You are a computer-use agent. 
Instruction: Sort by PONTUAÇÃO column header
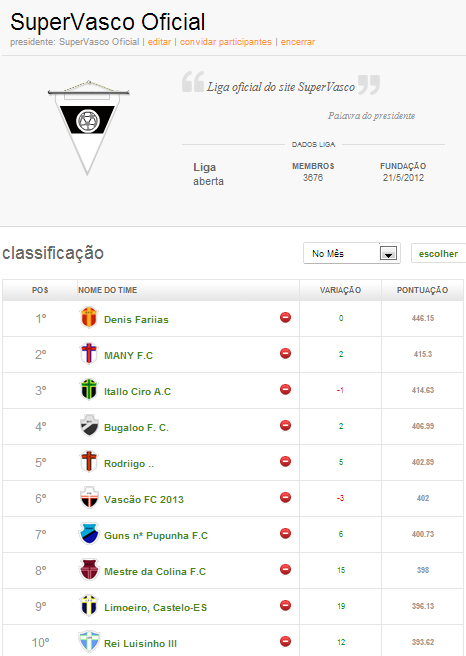click(x=422, y=290)
